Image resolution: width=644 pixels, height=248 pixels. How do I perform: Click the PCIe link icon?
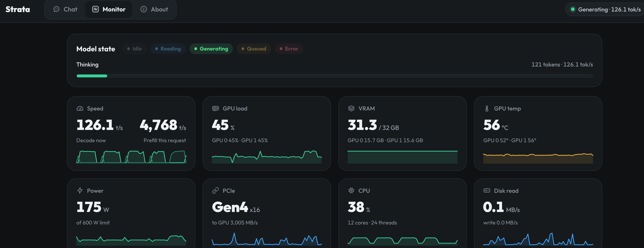coord(215,191)
